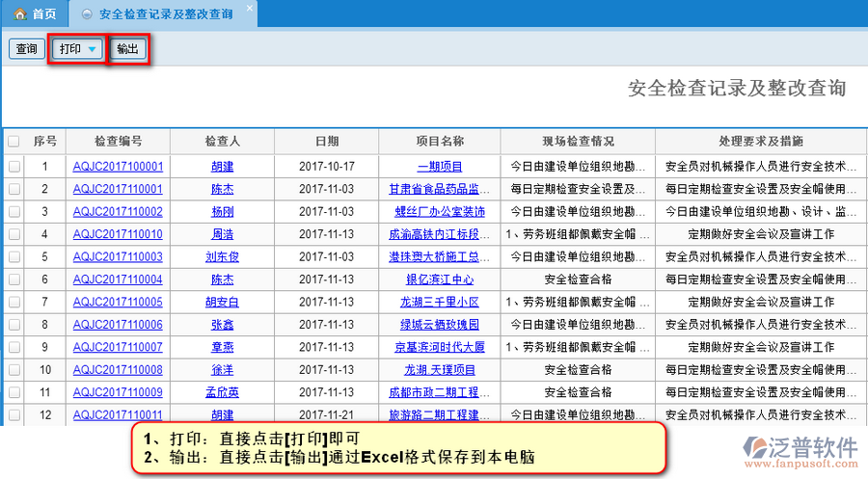Open record AQJC2017110001 in first row
This screenshot has height=479, width=868.
(x=118, y=167)
